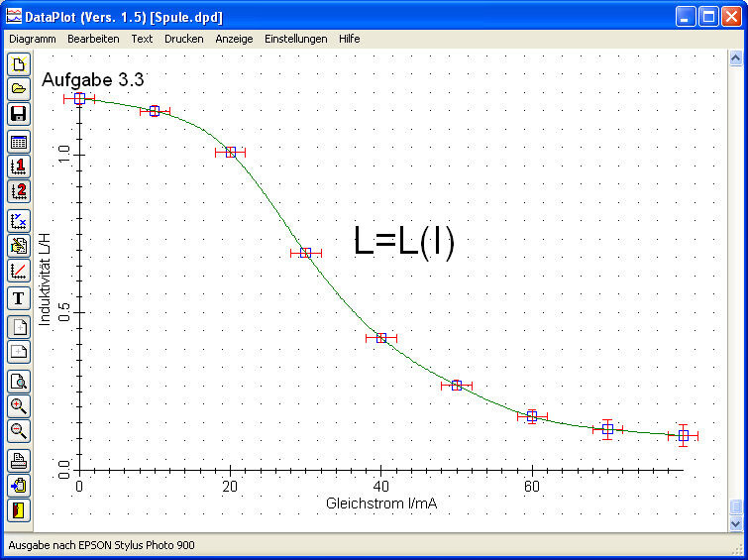Screen dimensions: 748x560
Task: Open the page preview magnifier icon
Action: (19, 382)
